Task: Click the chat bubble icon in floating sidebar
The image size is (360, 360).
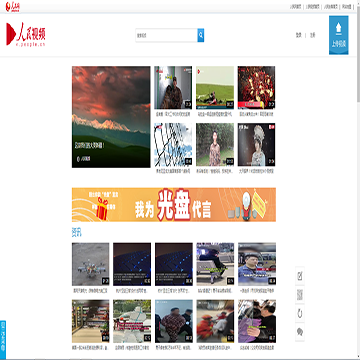Action: tap(300, 332)
